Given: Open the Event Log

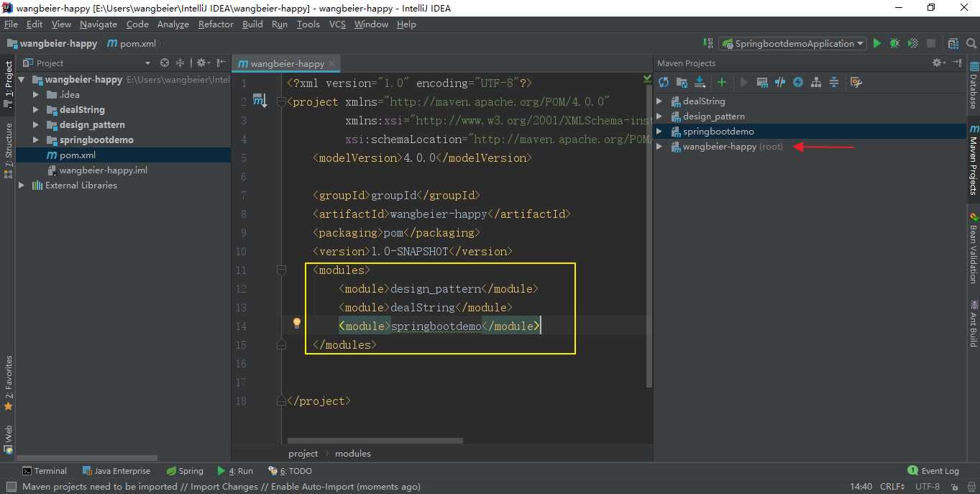Looking at the screenshot, I should (x=933, y=471).
